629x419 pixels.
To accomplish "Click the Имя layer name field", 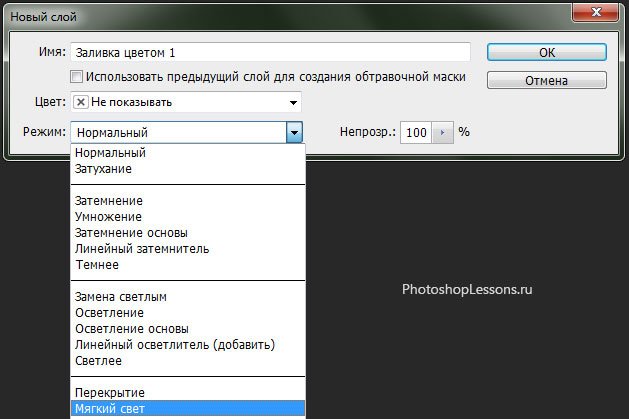I will pos(270,52).
